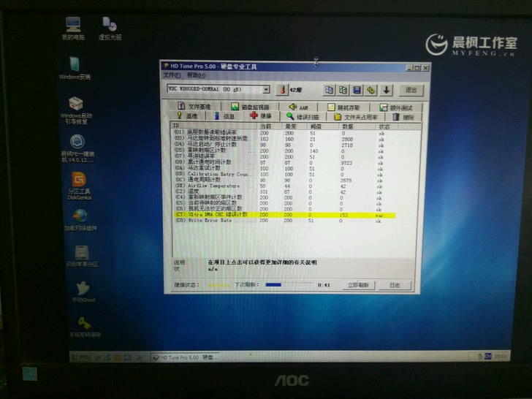
Task: Click the copy info to clipboard icon
Action: pyautogui.click(x=329, y=90)
